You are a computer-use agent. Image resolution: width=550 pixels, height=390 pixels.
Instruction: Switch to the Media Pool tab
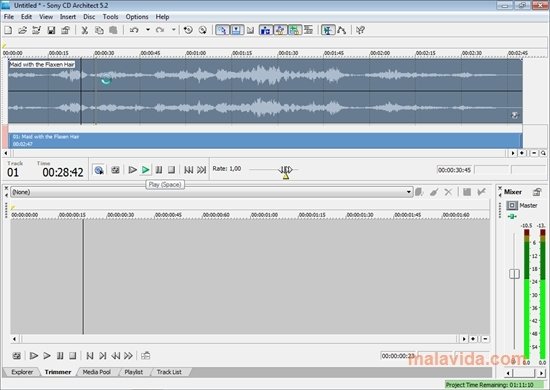point(96,372)
